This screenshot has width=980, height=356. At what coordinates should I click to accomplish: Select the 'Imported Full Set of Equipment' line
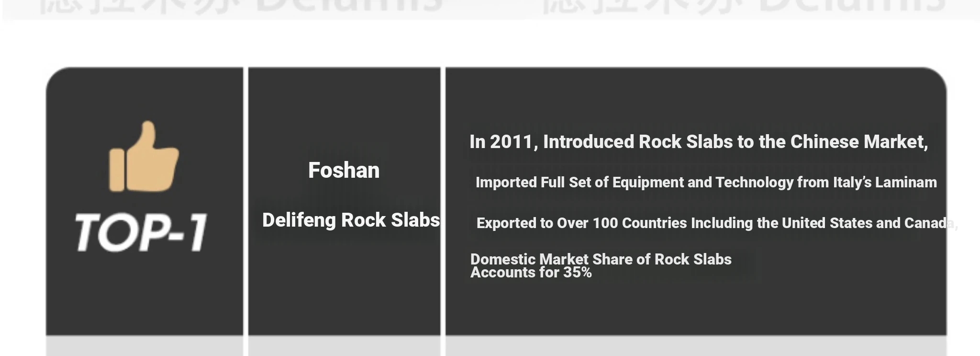tap(706, 183)
